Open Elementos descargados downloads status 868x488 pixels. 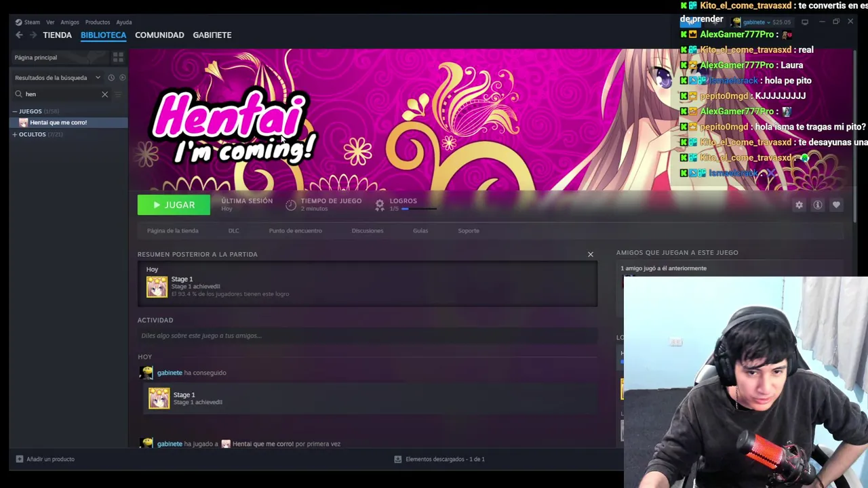coord(439,459)
